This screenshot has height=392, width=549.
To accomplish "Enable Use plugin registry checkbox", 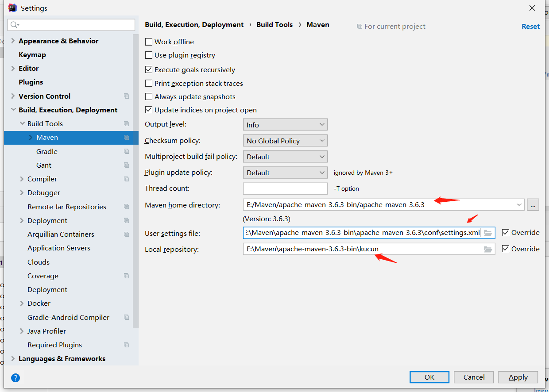I will [x=149, y=55].
